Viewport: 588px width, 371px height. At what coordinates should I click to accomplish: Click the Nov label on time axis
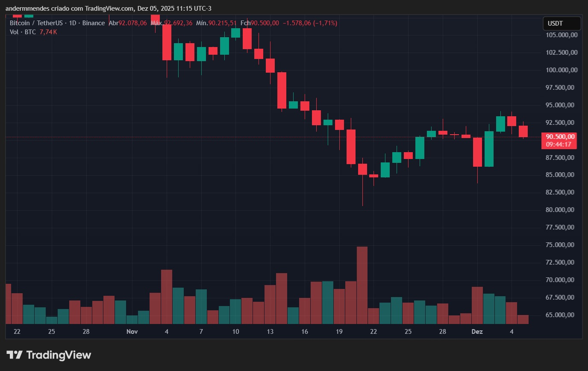pyautogui.click(x=132, y=332)
